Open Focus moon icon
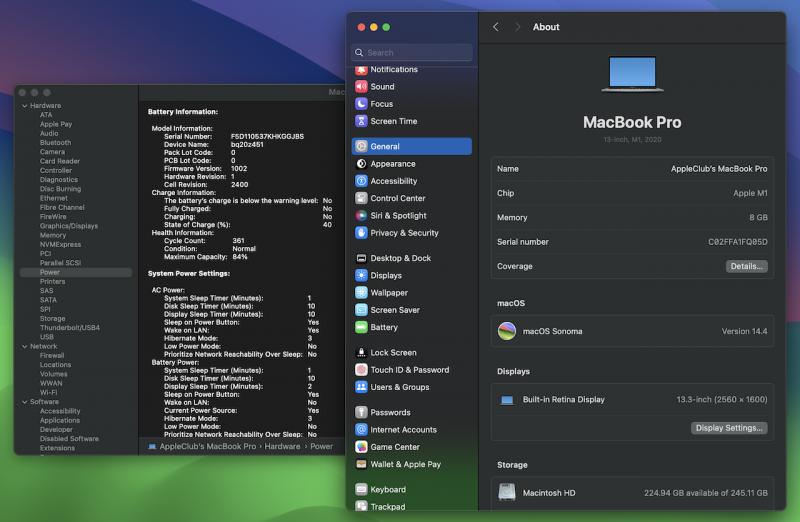The image size is (800, 522). (361, 104)
